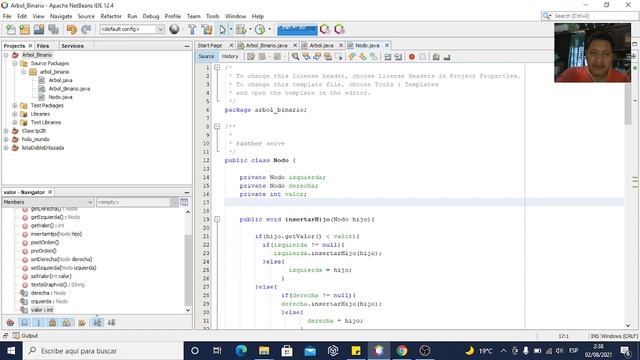Toggle Show Inner Classes filter in Navigator
This screenshot has height=360, width=640.
coord(67,322)
